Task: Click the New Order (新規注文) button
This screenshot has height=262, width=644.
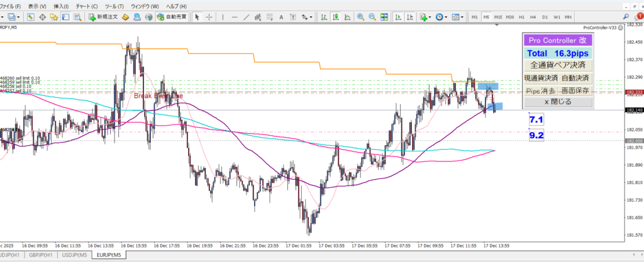Action: click(104, 17)
